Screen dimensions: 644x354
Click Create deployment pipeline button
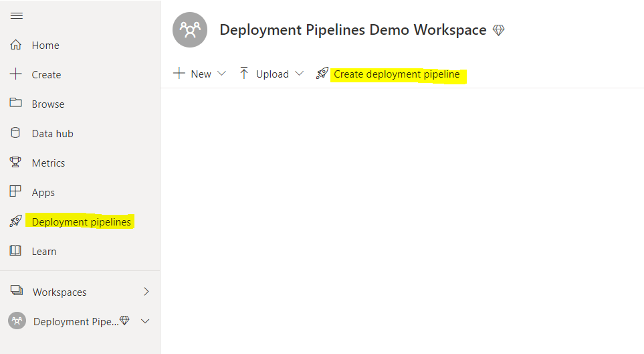397,74
